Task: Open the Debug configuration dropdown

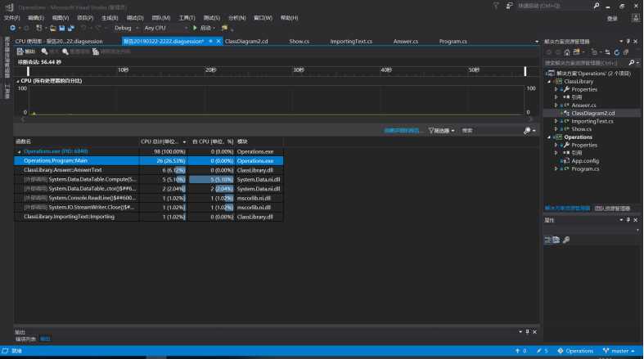Action: [125, 28]
